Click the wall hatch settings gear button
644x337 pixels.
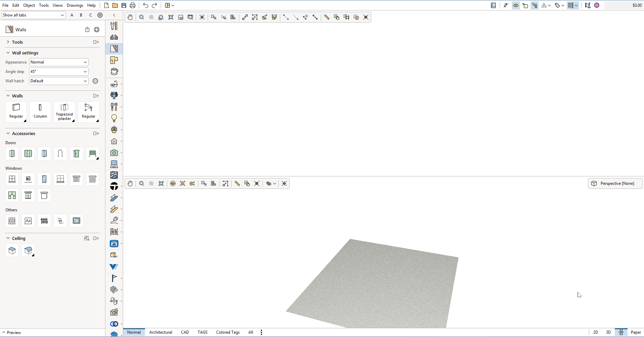pyautogui.click(x=95, y=81)
